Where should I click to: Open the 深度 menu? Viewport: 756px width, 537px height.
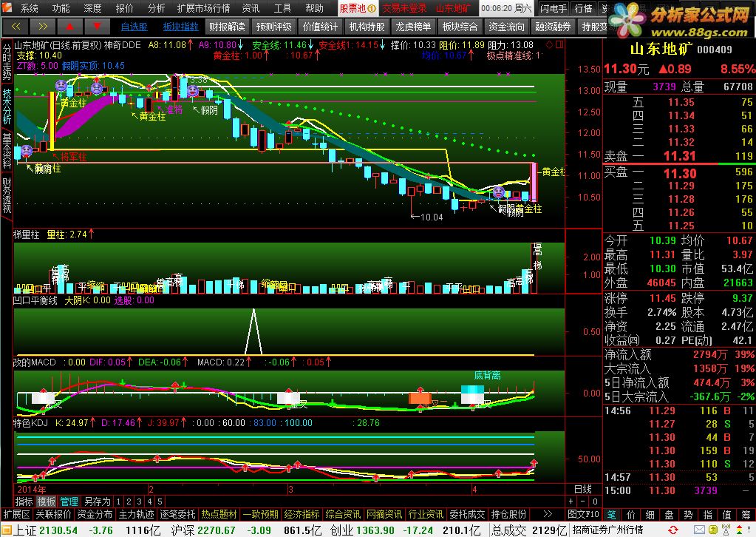coord(92,8)
